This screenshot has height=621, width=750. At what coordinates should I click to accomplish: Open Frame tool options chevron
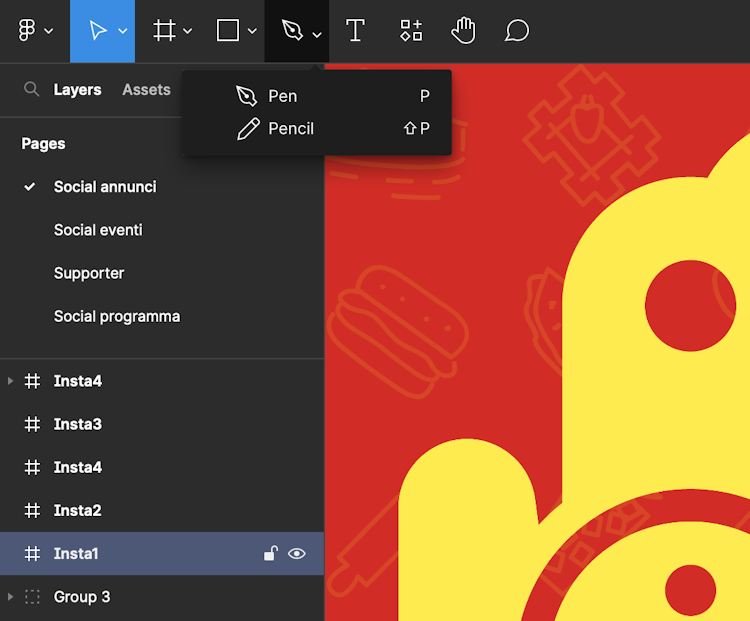(x=188, y=31)
